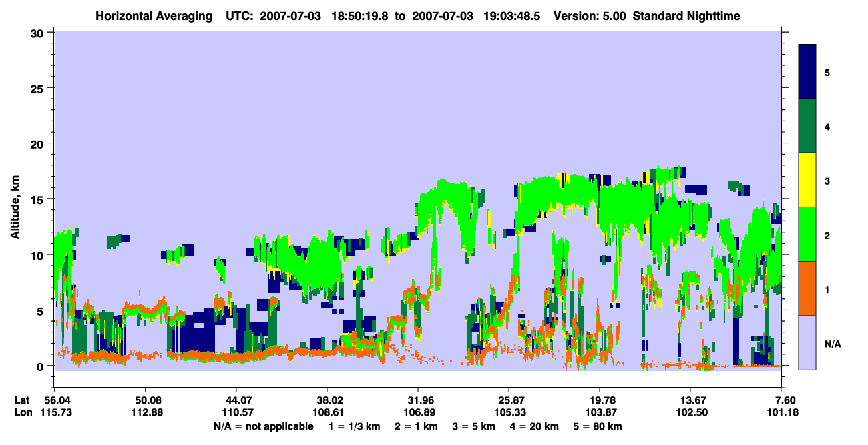Click the dark green colorbar segment labeled 4
Screen dimensions: 868x445
coord(807,126)
